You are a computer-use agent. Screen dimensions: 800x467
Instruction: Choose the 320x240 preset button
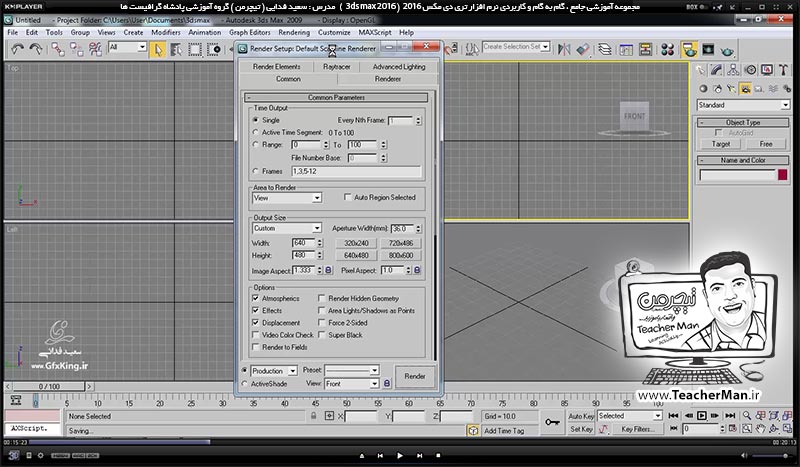(x=356, y=243)
